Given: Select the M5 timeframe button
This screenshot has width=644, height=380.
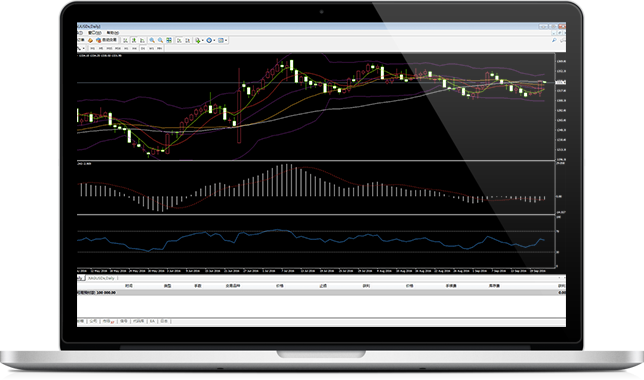Looking at the screenshot, I should [101, 48].
